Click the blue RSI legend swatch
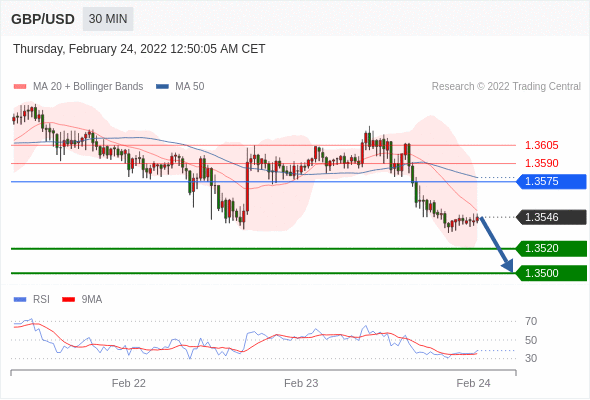Image resolution: width=590 pixels, height=400 pixels. click(x=20, y=300)
